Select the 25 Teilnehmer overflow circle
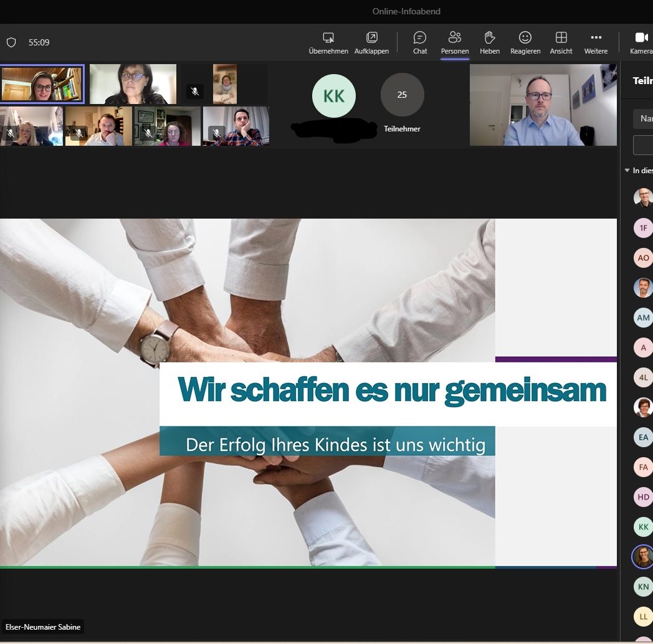The width and height of the screenshot is (653, 644). coord(402,95)
